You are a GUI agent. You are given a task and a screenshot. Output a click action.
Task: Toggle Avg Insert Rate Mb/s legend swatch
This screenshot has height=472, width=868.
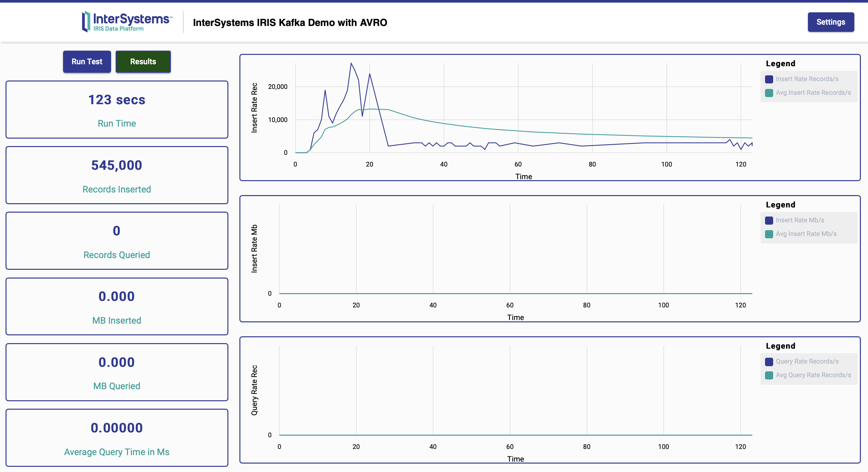pyautogui.click(x=769, y=234)
